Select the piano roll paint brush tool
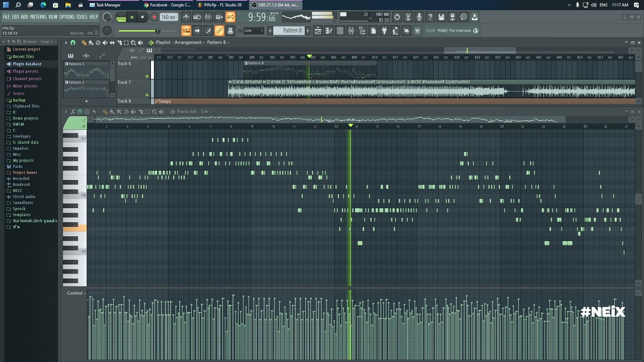The height and width of the screenshot is (362, 644). click(x=112, y=112)
